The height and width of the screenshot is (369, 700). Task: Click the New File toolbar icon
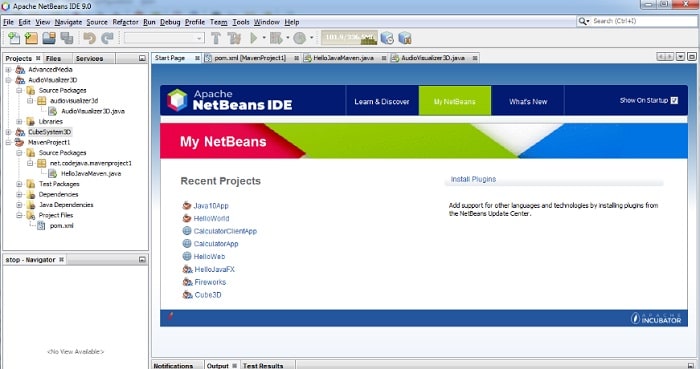(x=14, y=38)
